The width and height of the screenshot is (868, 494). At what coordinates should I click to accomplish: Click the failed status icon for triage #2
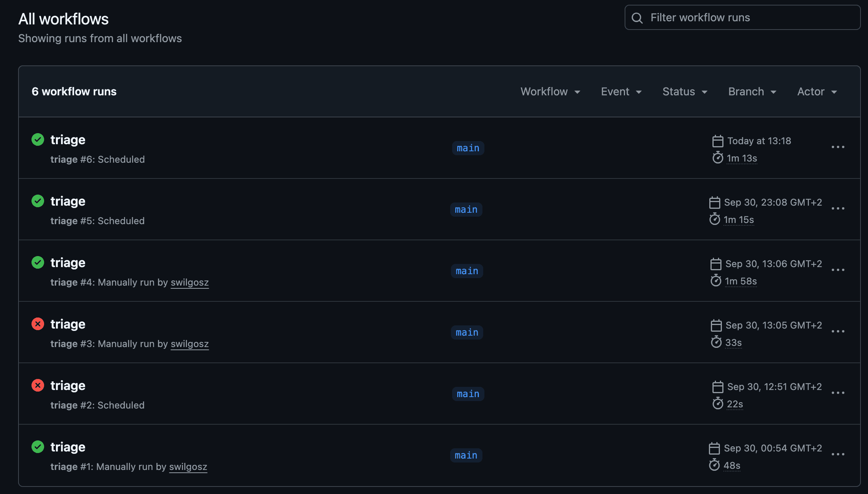(x=38, y=385)
